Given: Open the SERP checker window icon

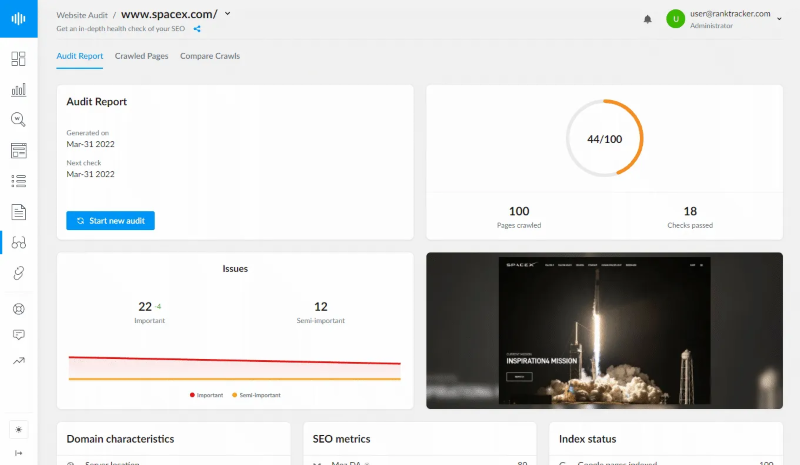Looking at the screenshot, I should (x=18, y=151).
